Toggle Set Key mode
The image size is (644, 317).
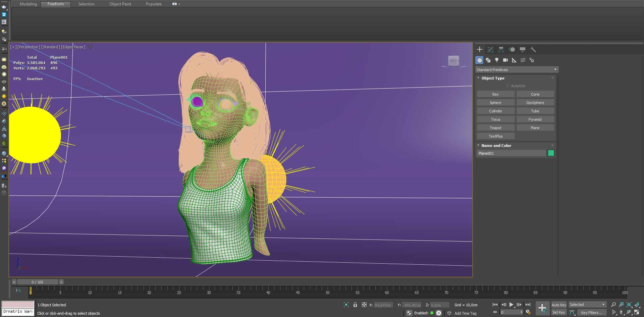(559, 312)
